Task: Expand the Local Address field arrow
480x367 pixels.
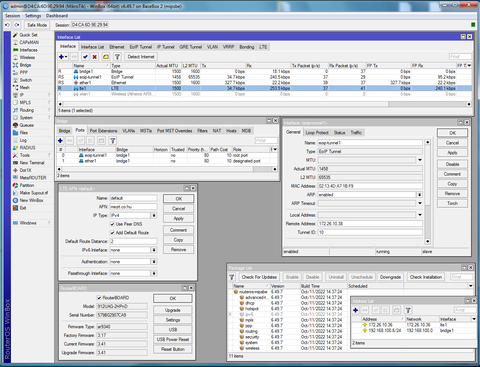Action: 420,215
